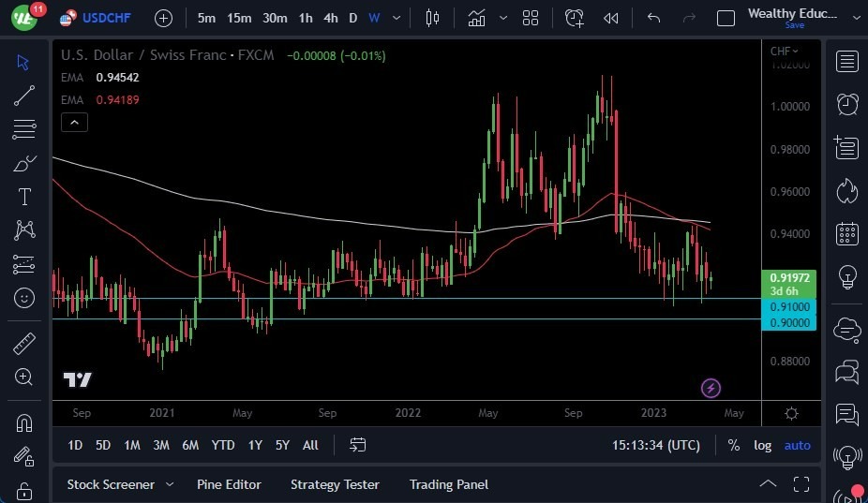Select the Text annotation tool
The image size is (868, 503).
(24, 197)
